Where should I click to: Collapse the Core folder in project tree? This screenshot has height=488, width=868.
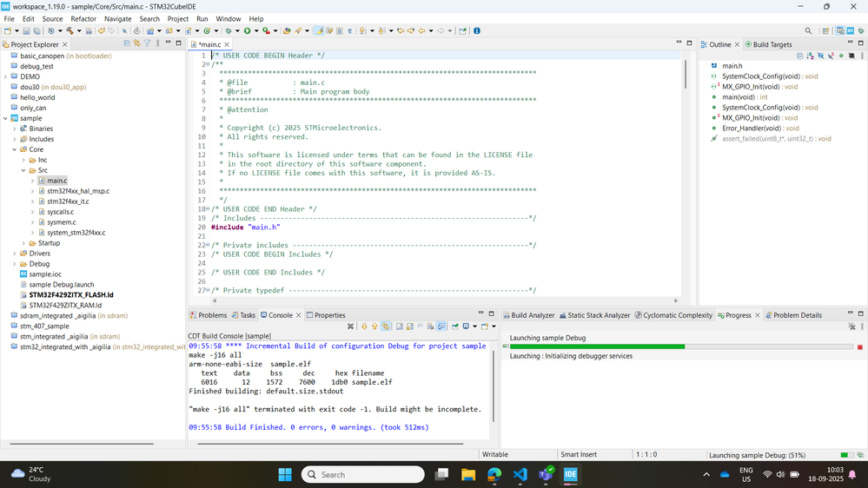tap(16, 149)
